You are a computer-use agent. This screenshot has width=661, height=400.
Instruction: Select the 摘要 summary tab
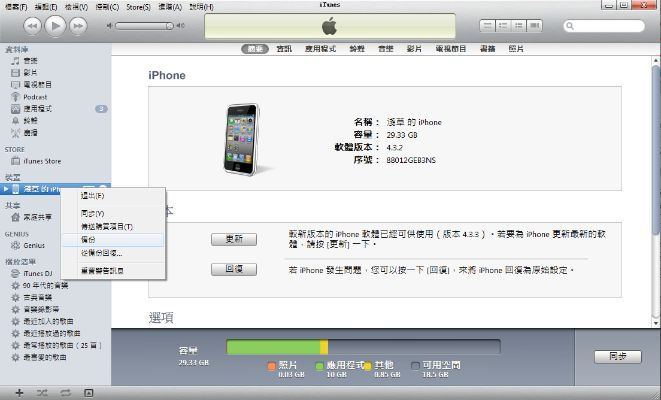click(x=255, y=49)
